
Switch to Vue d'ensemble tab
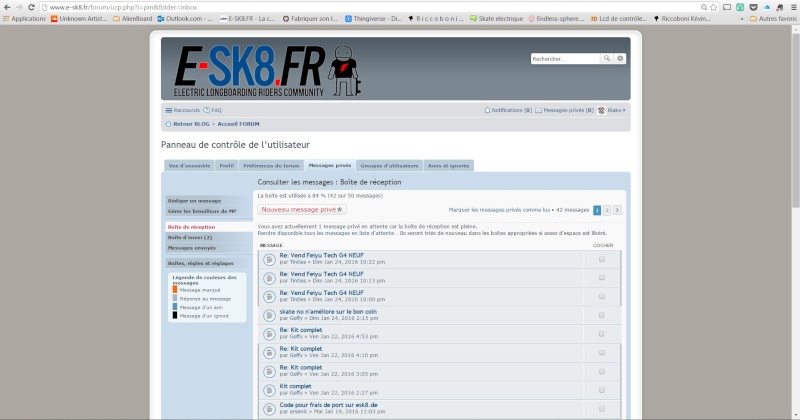click(x=189, y=166)
